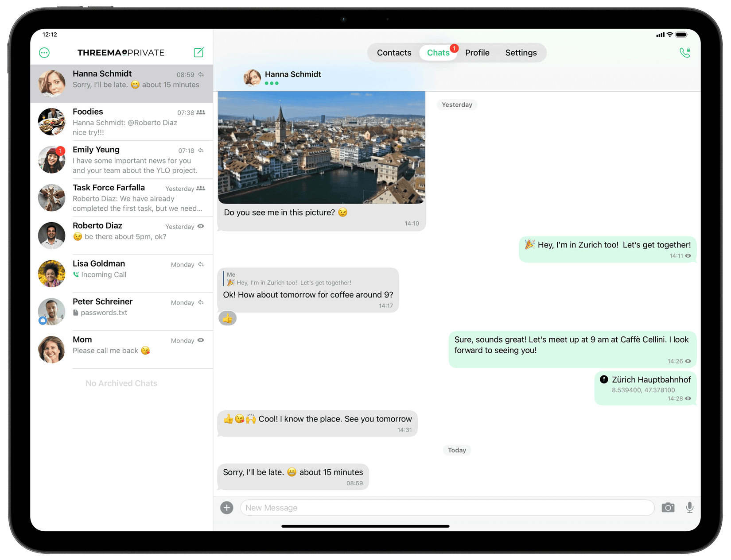Image resolution: width=731 pixels, height=560 pixels.
Task: Open the camera to send a photo
Action: [668, 507]
